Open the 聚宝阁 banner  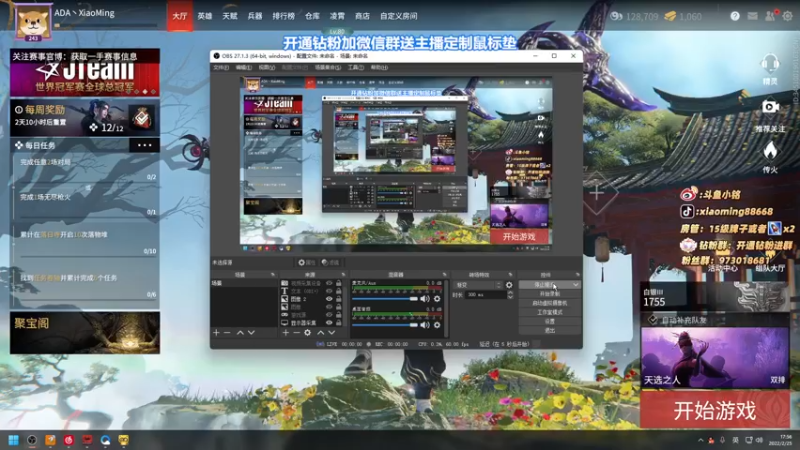pos(85,333)
